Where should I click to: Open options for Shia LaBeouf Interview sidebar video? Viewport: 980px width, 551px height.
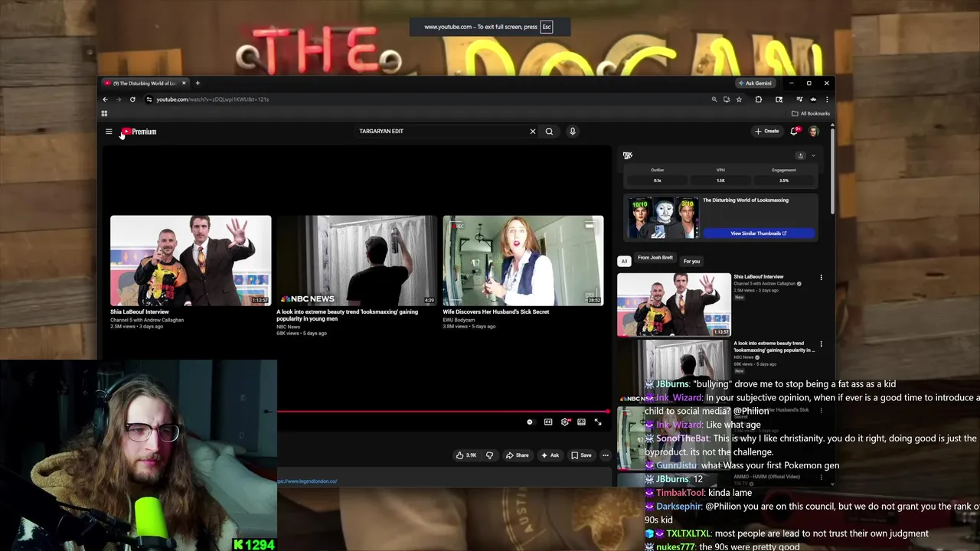tap(821, 277)
